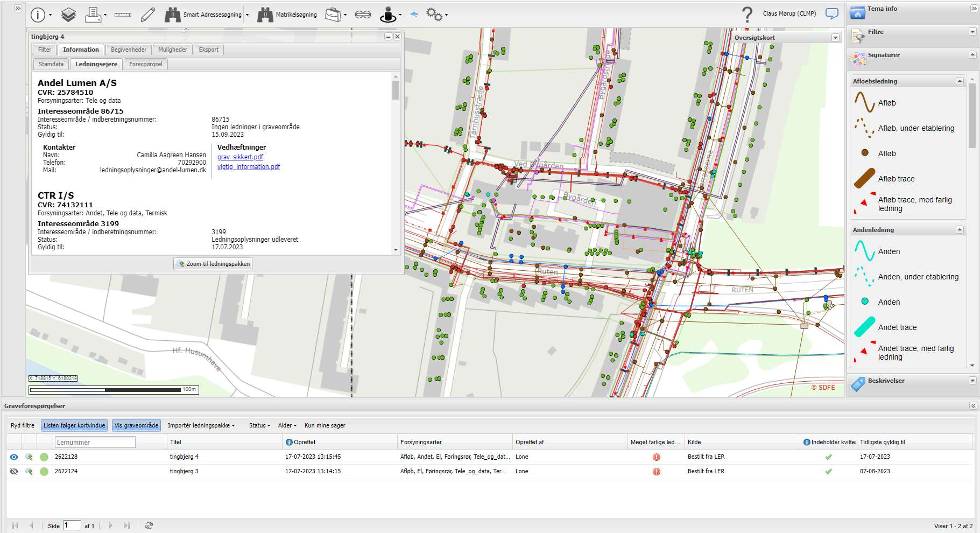Activate the pencil drawing tool

pyautogui.click(x=148, y=15)
